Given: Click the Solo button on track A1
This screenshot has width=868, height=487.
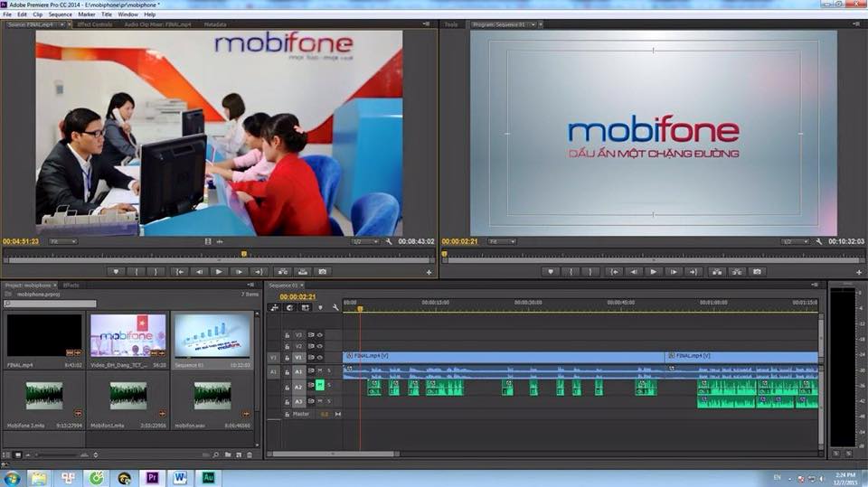Looking at the screenshot, I should (x=329, y=370).
